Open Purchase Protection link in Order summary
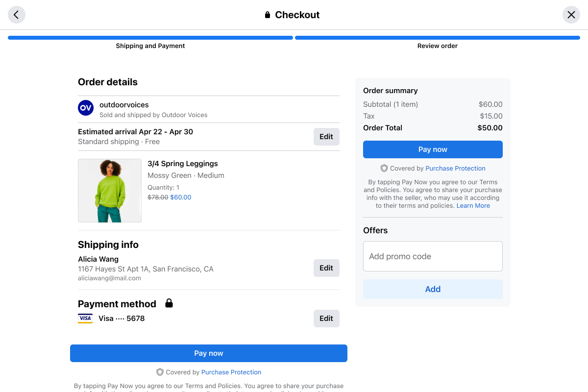This screenshot has height=392, width=588. tap(455, 168)
